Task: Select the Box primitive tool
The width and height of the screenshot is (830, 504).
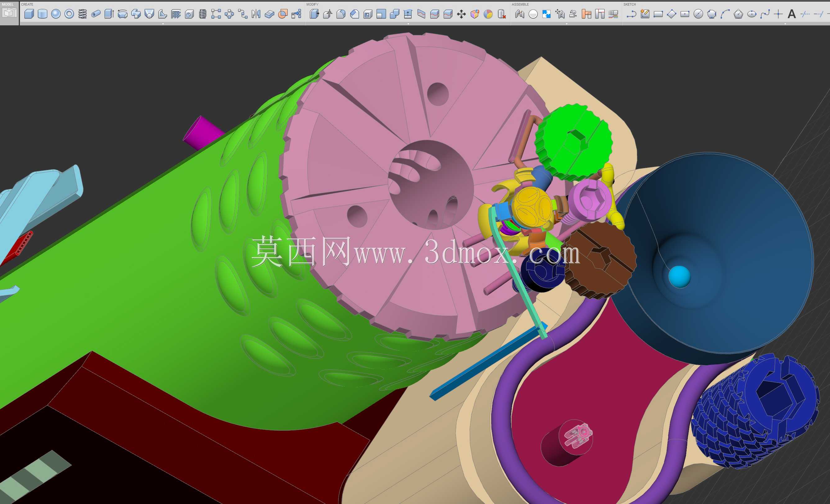Action: pos(29,14)
